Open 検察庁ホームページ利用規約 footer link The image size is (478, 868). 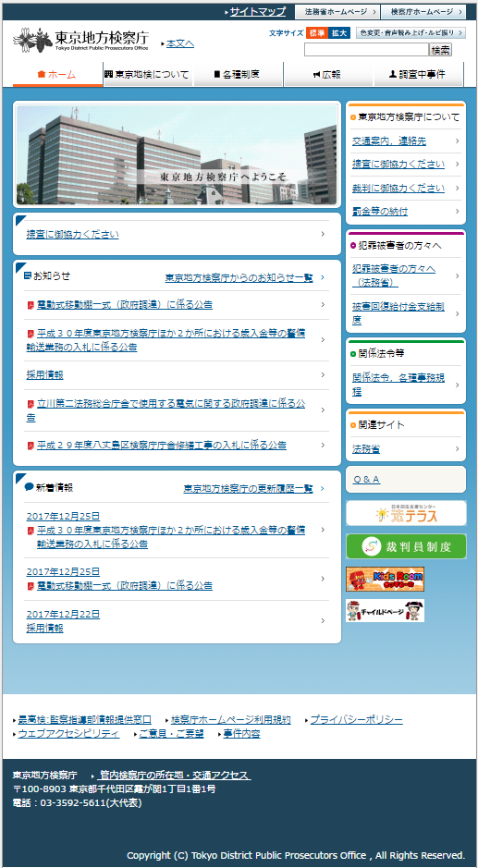(x=231, y=720)
